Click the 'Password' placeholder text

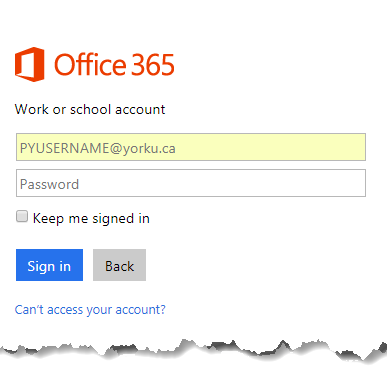[49, 184]
